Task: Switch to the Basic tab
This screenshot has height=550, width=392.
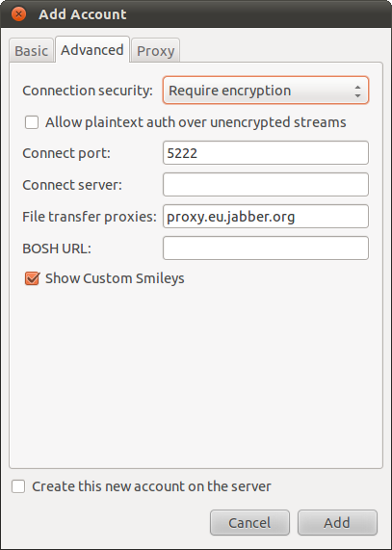Action: (x=31, y=51)
